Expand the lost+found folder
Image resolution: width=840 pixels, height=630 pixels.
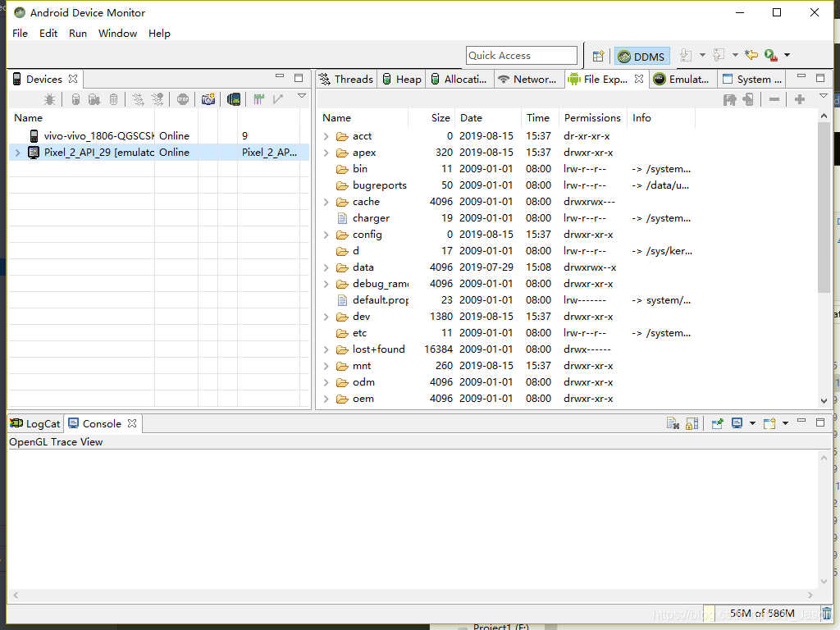coord(326,349)
